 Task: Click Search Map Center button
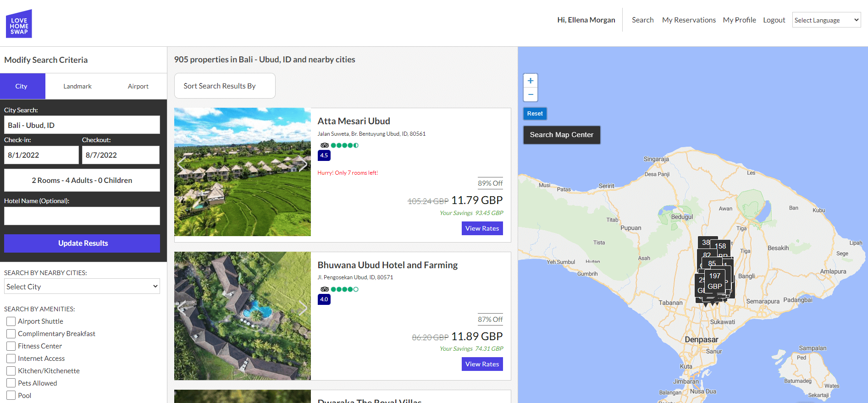click(x=562, y=135)
